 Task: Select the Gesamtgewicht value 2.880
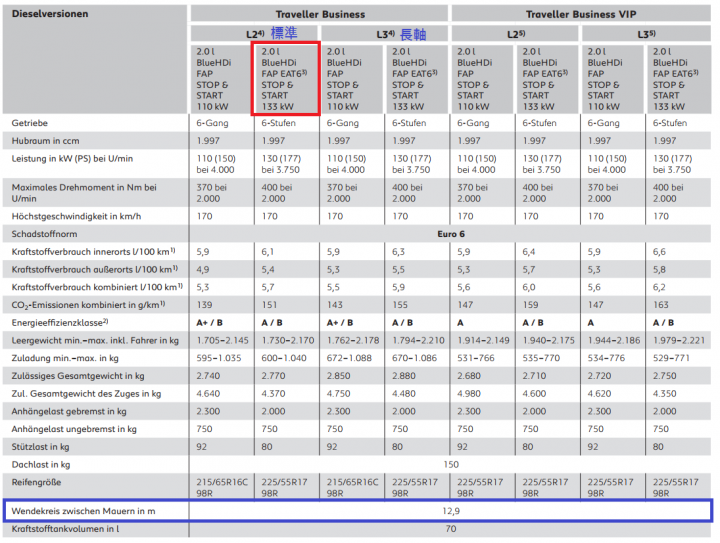click(404, 376)
